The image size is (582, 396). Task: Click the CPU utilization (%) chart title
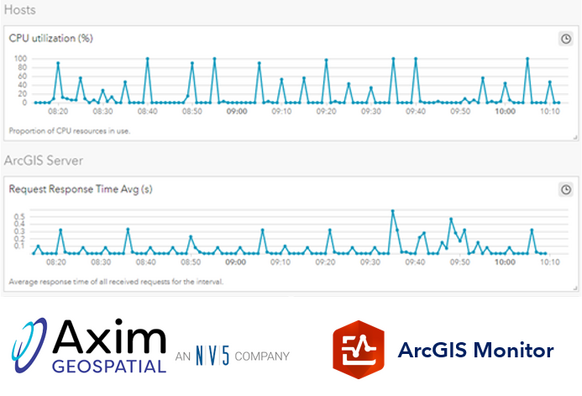click(51, 38)
